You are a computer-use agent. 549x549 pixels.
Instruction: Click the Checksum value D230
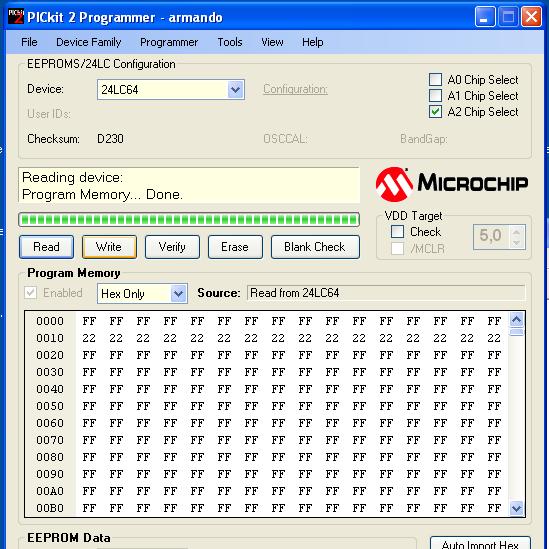[x=110, y=139]
